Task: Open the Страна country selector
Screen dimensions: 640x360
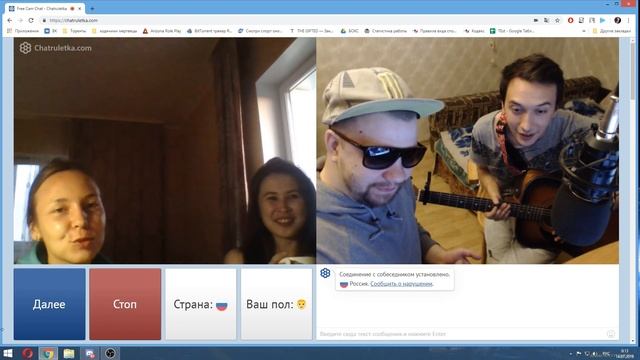Action: [x=200, y=304]
